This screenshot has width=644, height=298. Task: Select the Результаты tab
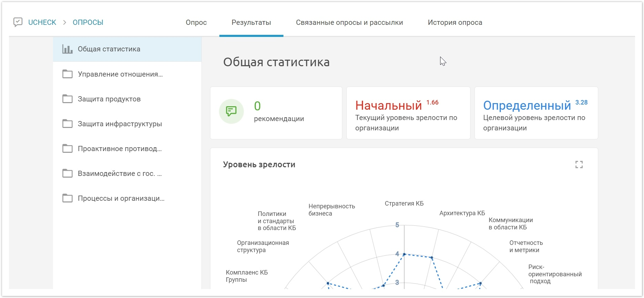pos(251,22)
